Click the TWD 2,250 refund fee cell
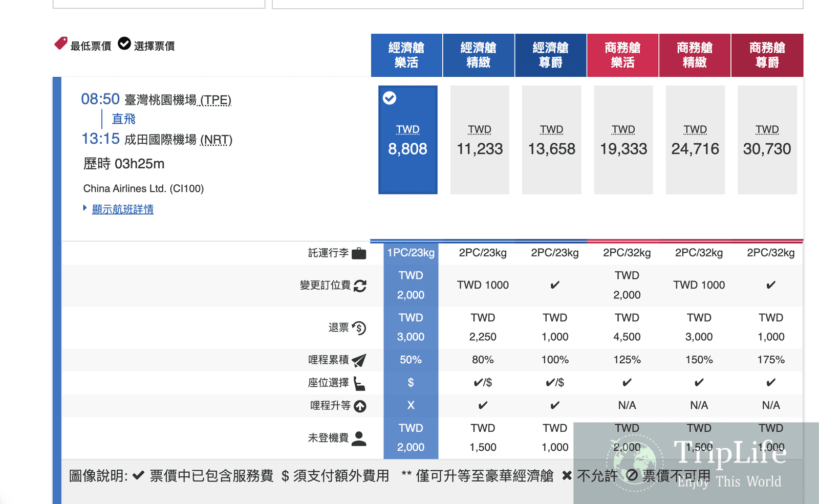The height and width of the screenshot is (504, 819). coord(483,327)
